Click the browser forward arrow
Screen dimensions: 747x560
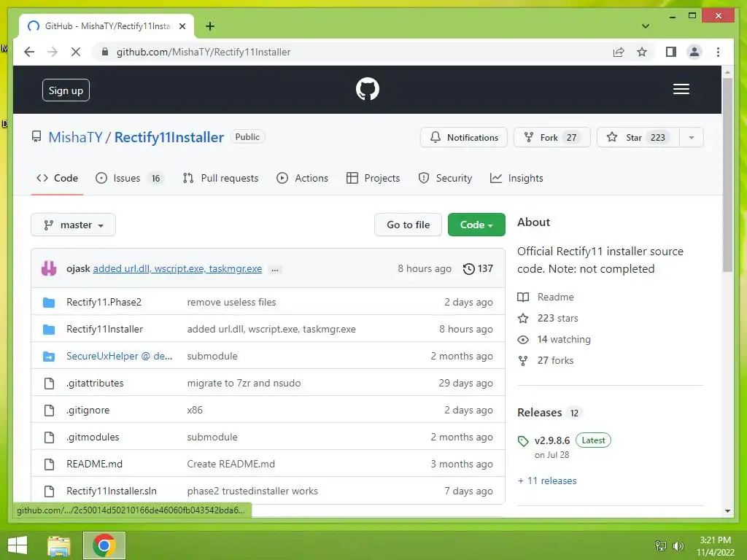53,52
